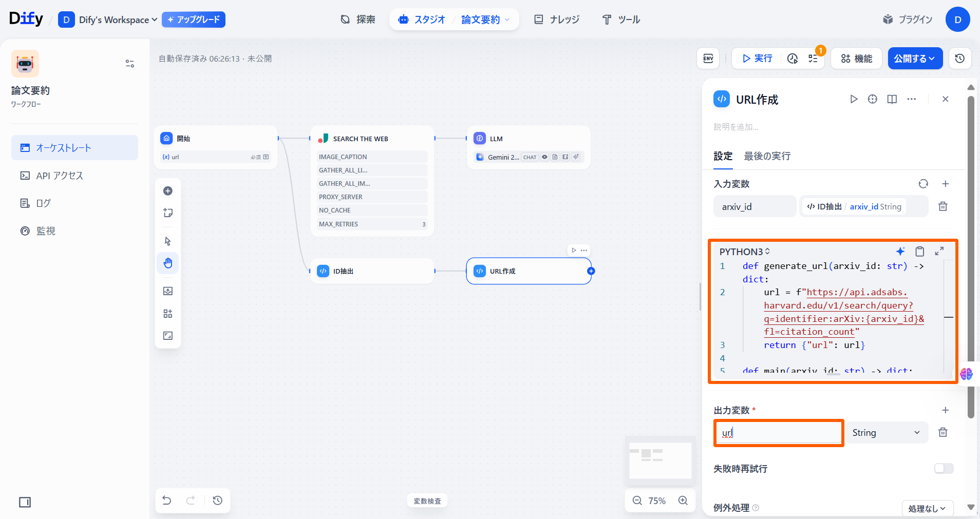Open the String output type dropdown
Image resolution: width=980 pixels, height=519 pixels.
pyautogui.click(x=887, y=433)
